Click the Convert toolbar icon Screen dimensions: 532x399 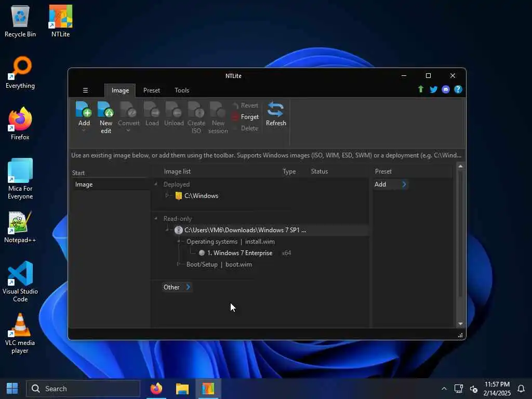click(x=129, y=110)
